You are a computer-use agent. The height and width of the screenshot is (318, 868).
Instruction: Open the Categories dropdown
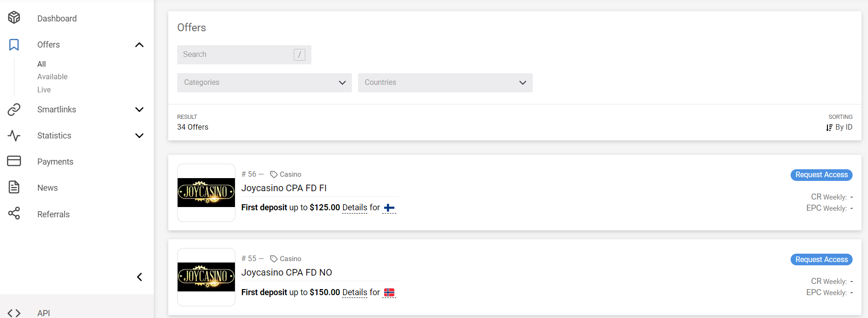coord(264,83)
